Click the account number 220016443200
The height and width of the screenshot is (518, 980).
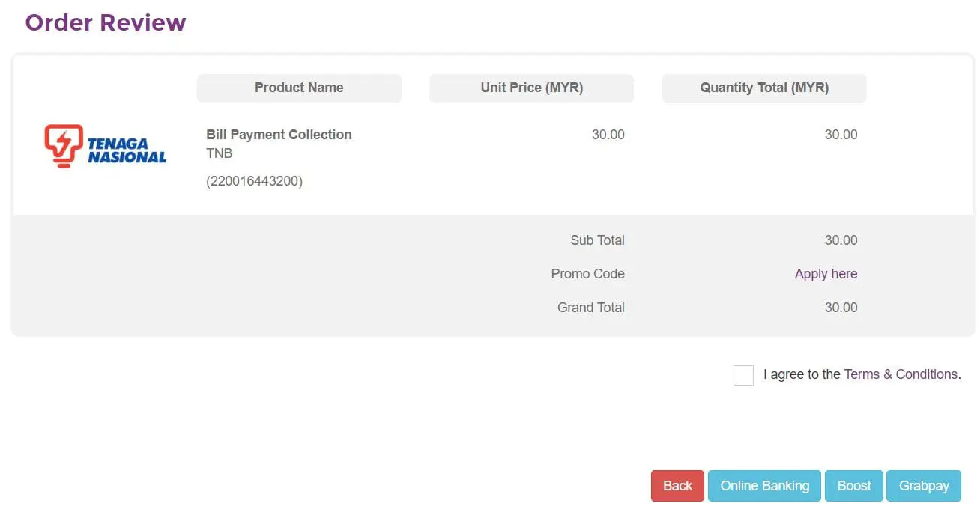pos(254,181)
